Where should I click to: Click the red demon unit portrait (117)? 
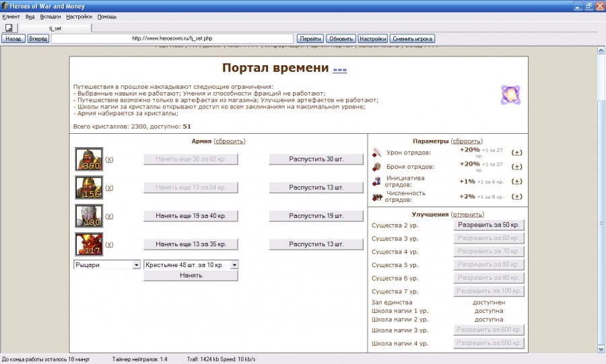89,244
